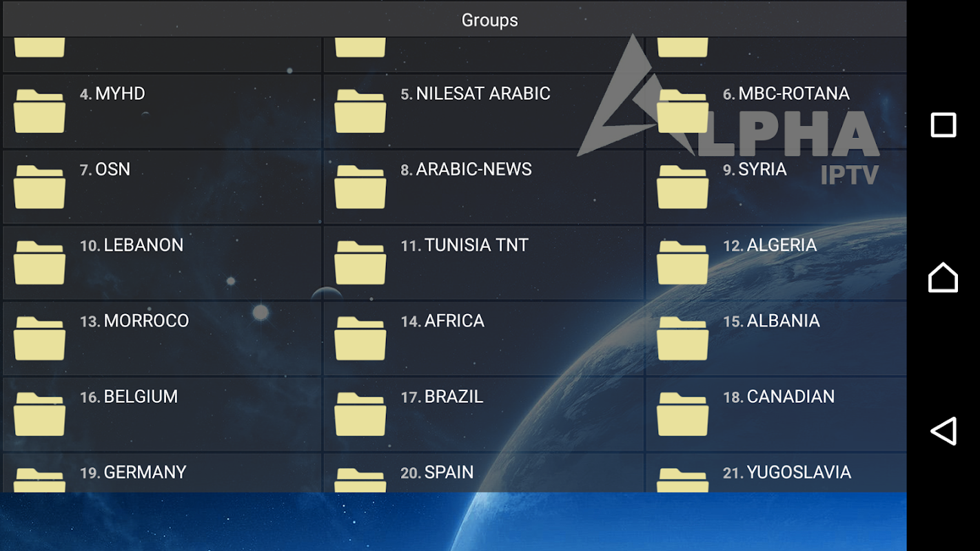Choose the ARABIC-NEWS group name
This screenshot has width=980, height=551.
point(474,169)
